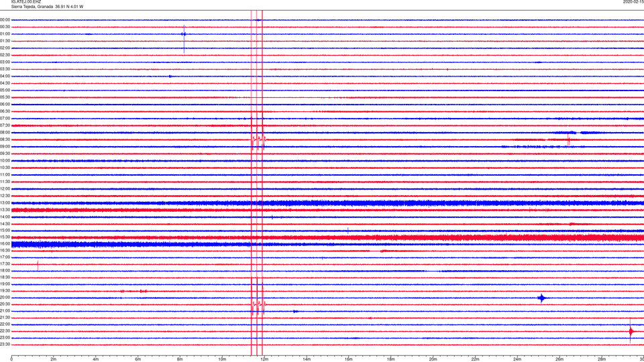Click the 22:00 time label
The width and height of the screenshot is (644, 362).
coord(5,324)
